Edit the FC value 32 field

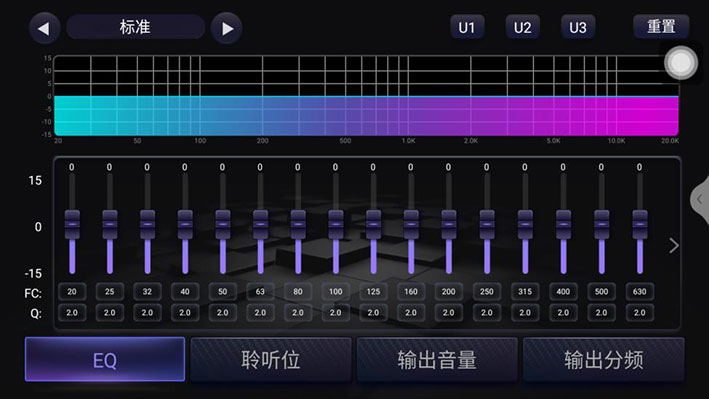[x=147, y=292]
